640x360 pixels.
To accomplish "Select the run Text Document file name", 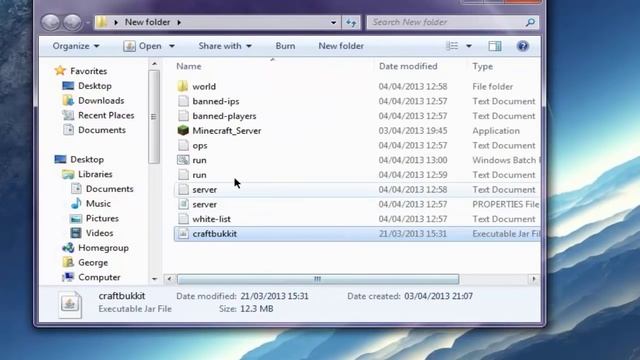I will coord(199,175).
